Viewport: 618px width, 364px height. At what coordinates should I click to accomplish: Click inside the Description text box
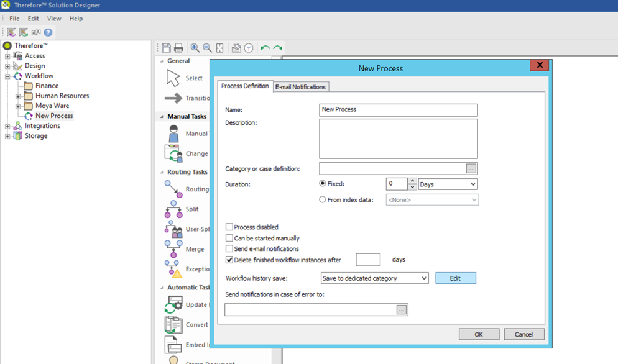(398, 138)
